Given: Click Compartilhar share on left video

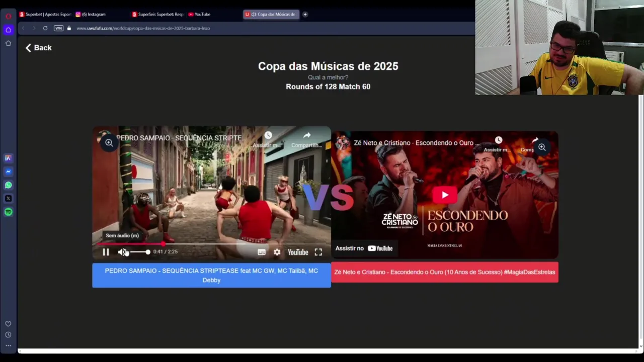Looking at the screenshot, I should point(307,139).
